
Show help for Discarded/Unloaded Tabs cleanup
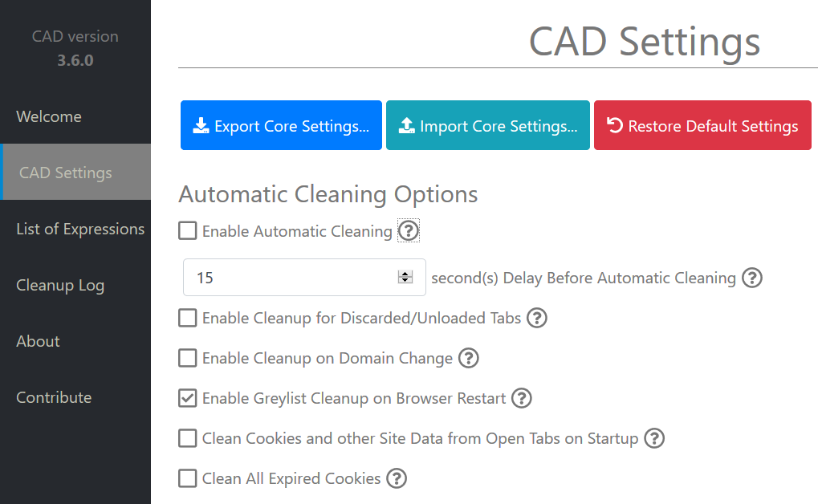(537, 318)
